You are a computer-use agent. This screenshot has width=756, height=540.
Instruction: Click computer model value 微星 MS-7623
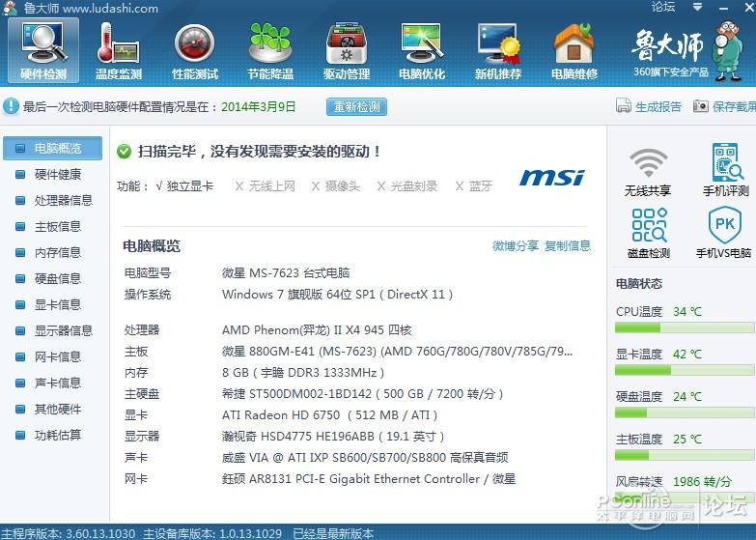click(286, 273)
